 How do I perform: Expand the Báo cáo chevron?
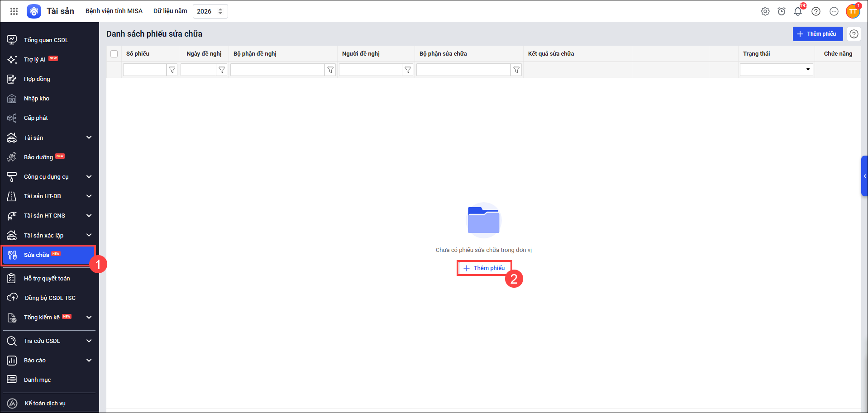pos(89,360)
